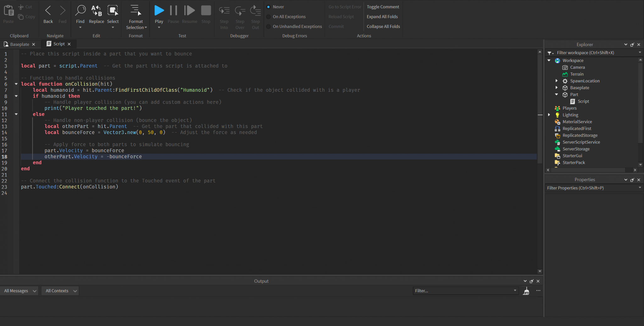Select the Script item under Part
The height and width of the screenshot is (326, 644).
coord(583,101)
